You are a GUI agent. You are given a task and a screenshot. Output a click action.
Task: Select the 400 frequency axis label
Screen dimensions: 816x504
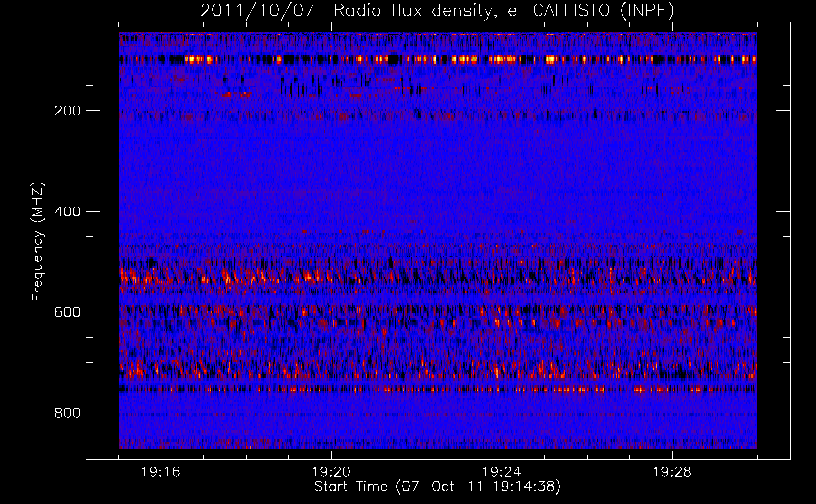[x=67, y=212]
